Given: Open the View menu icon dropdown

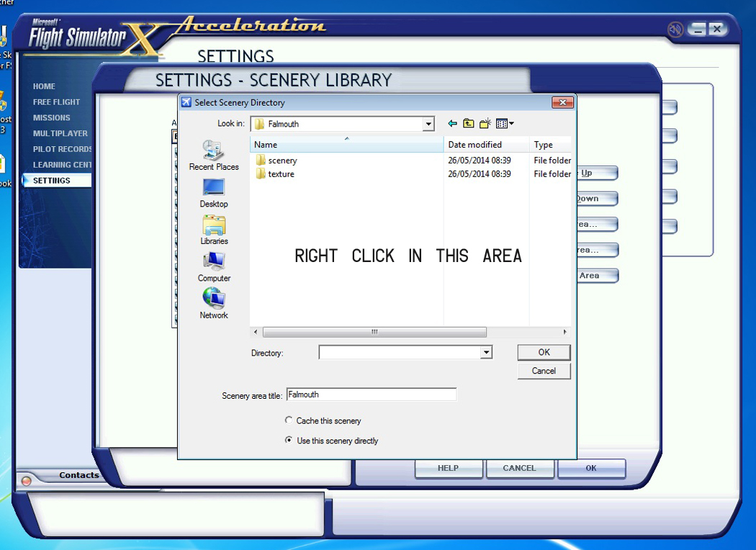Looking at the screenshot, I should [505, 124].
